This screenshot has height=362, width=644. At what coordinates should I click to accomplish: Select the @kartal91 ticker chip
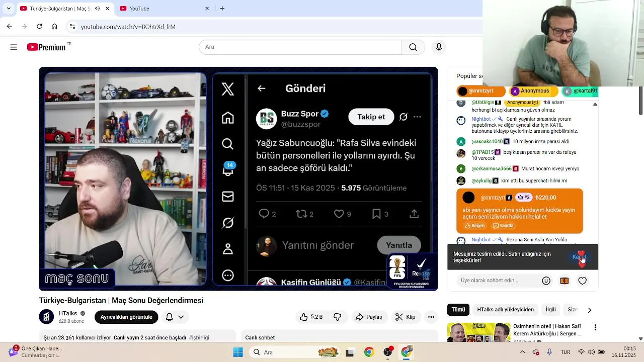point(580,92)
